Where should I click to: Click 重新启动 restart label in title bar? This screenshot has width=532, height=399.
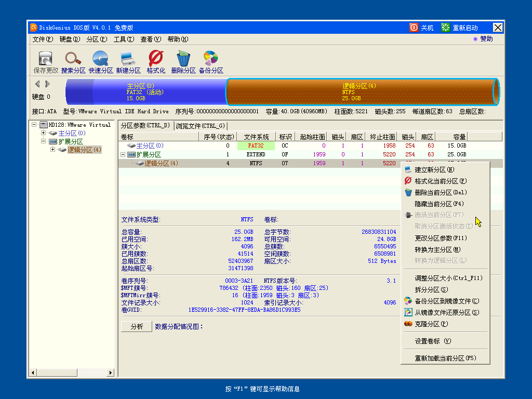click(x=465, y=28)
